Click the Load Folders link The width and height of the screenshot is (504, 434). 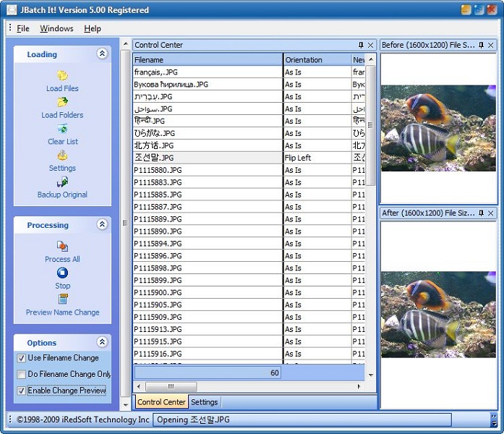coord(62,115)
